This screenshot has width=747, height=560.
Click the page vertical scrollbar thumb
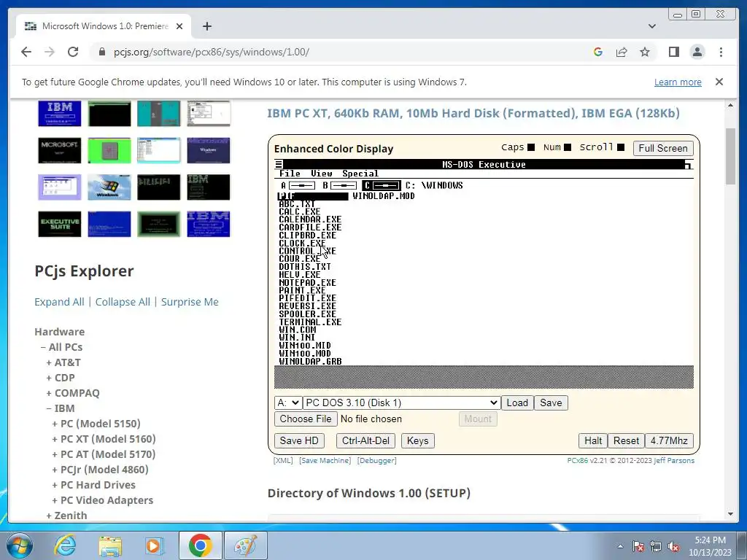point(730,156)
